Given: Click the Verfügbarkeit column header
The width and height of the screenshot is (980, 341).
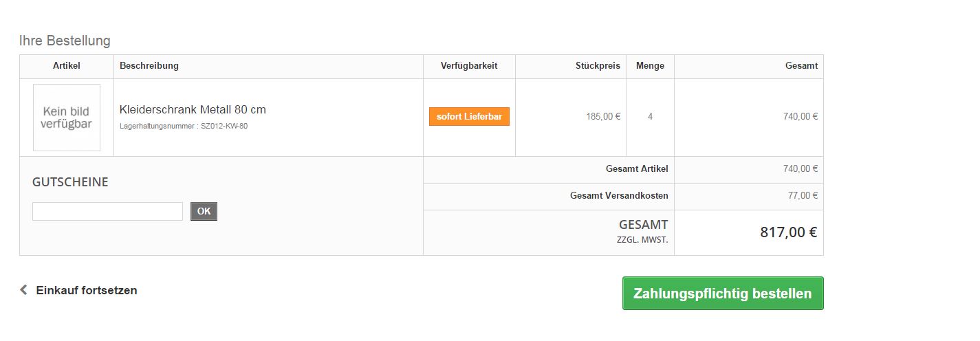Looking at the screenshot, I should tap(469, 66).
